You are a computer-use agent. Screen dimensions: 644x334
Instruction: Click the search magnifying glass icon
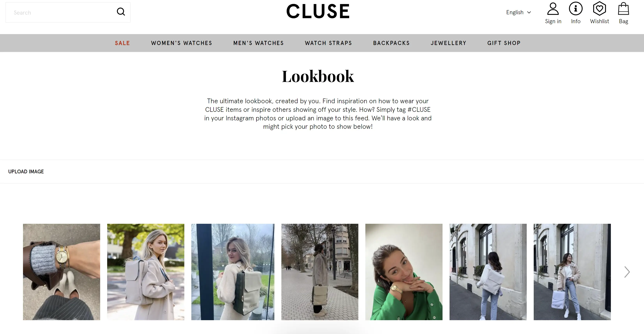click(121, 12)
